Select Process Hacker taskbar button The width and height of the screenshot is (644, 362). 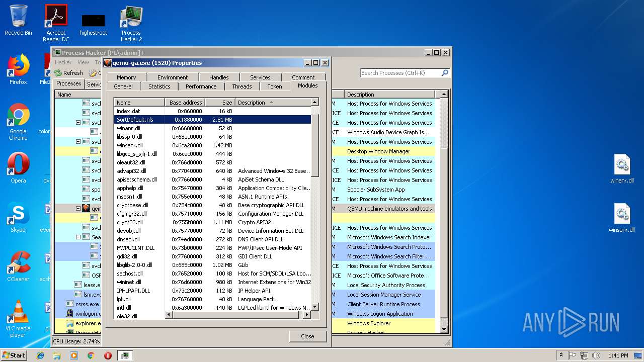125,355
